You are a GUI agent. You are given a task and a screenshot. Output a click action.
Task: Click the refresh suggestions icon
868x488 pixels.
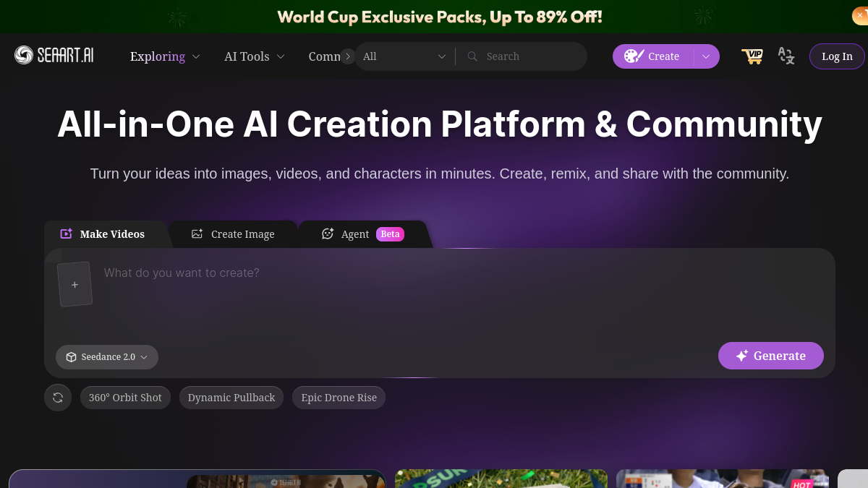58,398
